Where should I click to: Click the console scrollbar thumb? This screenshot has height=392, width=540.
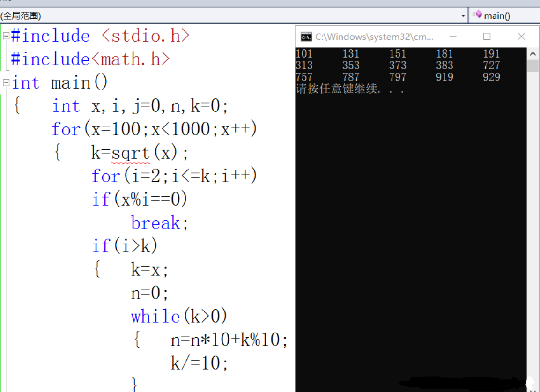tap(533, 66)
